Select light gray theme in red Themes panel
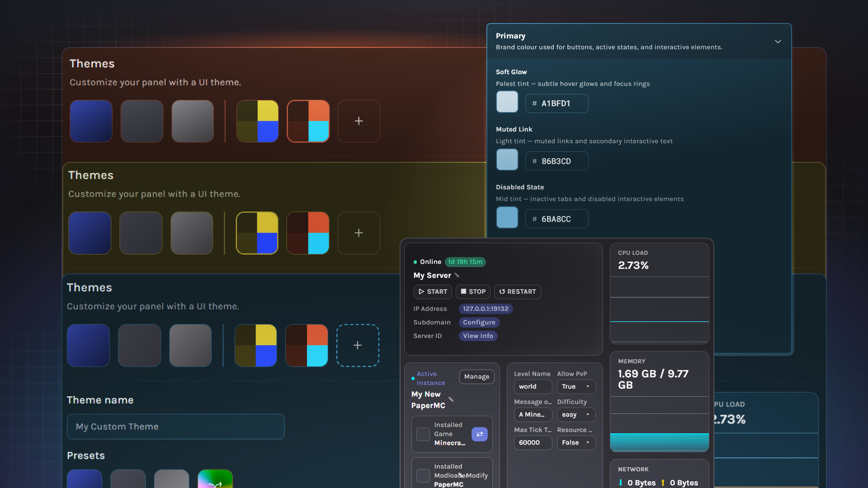The height and width of the screenshot is (488, 868). (193, 121)
